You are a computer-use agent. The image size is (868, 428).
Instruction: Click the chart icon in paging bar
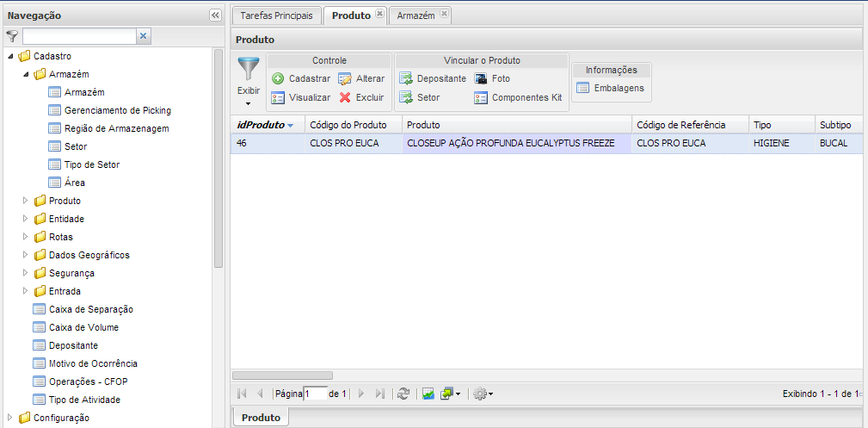click(428, 394)
